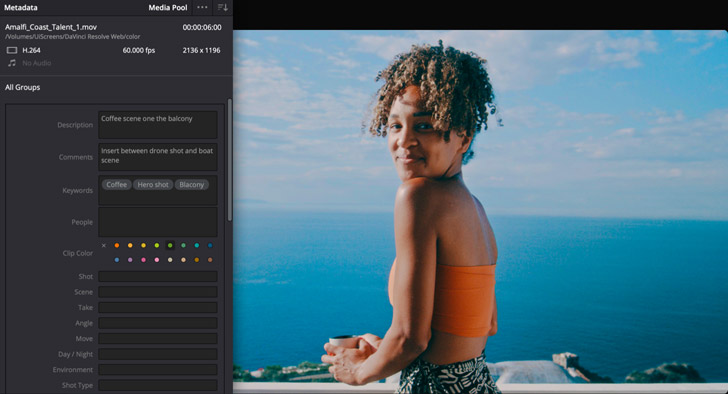Image resolution: width=728 pixels, height=394 pixels.
Task: Focus the Shot input field
Action: click(x=158, y=277)
